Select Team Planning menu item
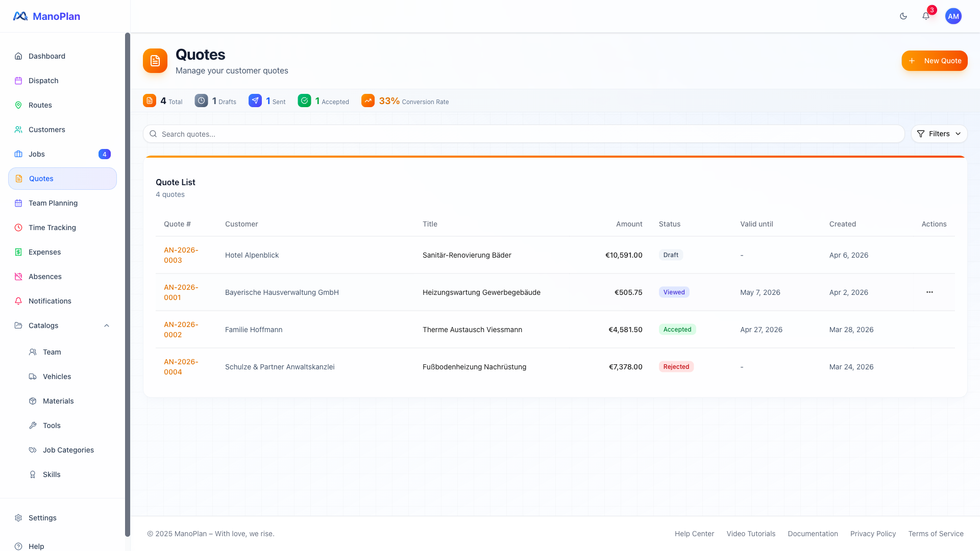The image size is (980, 551). pos(53,203)
